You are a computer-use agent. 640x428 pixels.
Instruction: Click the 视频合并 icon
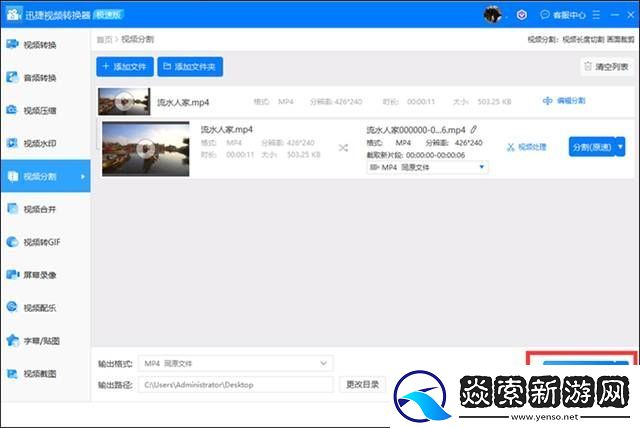pos(12,208)
